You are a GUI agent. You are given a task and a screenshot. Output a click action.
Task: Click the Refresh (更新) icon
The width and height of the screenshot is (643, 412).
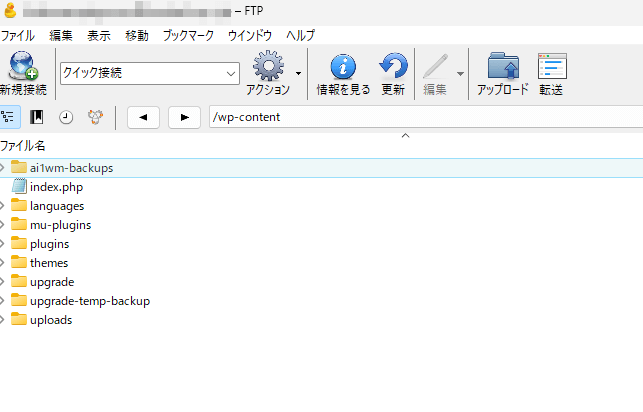(393, 68)
